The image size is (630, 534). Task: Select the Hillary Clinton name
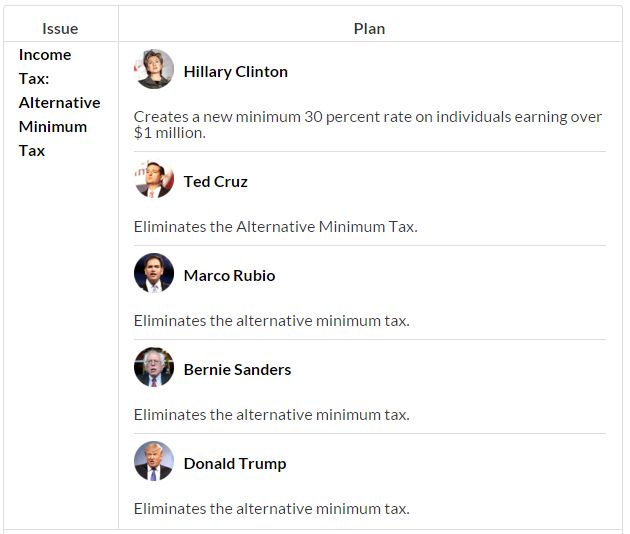(235, 72)
